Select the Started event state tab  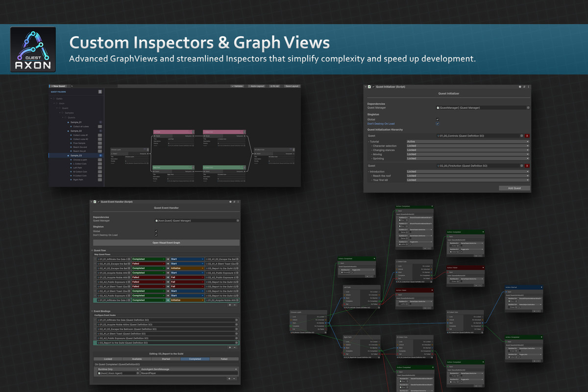pyautogui.click(x=166, y=359)
